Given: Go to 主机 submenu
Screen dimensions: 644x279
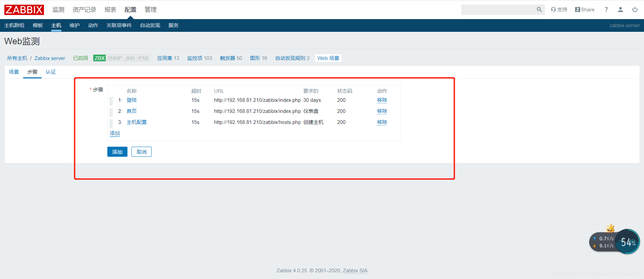Looking at the screenshot, I should pyautogui.click(x=56, y=25).
